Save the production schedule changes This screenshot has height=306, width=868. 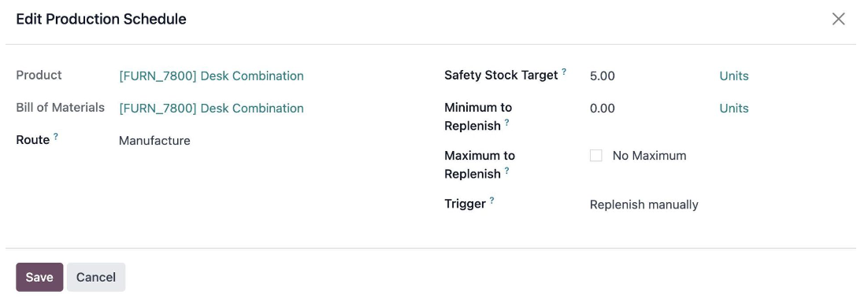click(x=39, y=277)
